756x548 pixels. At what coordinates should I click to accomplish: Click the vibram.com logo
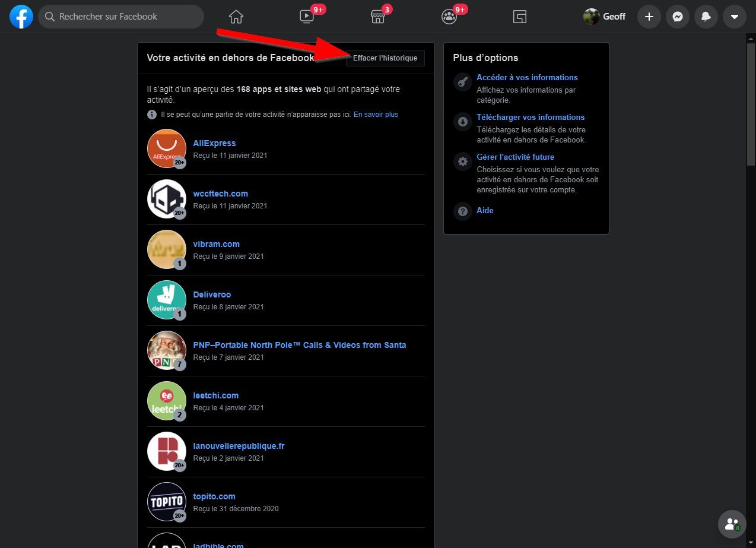[167, 249]
